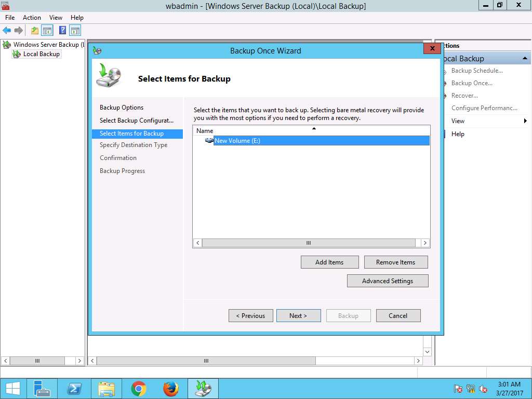
Task: Proceed with the Next button
Action: click(x=298, y=315)
